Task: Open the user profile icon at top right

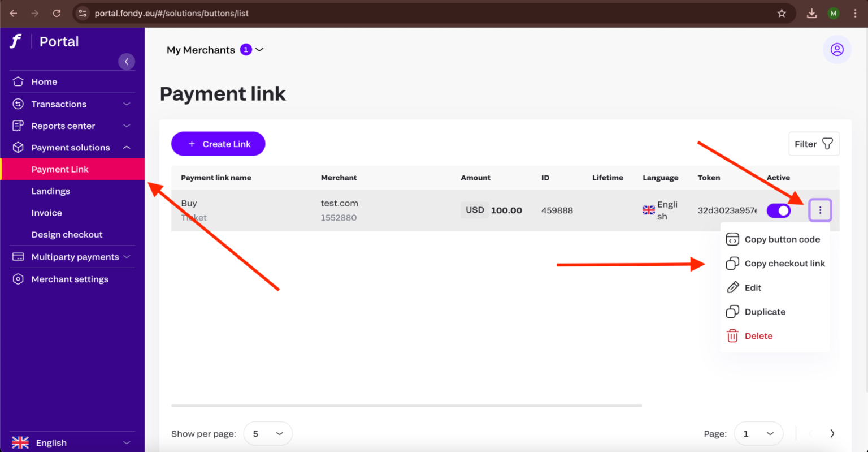Action: click(837, 50)
